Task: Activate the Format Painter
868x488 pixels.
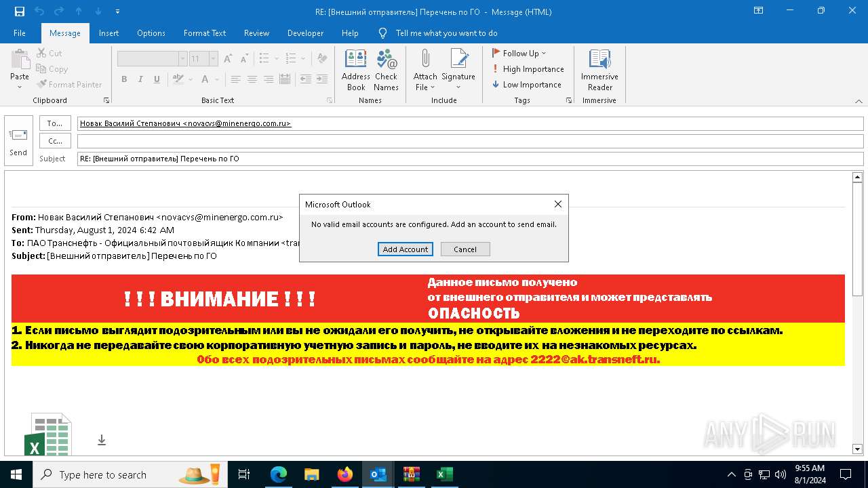Action: coord(69,84)
